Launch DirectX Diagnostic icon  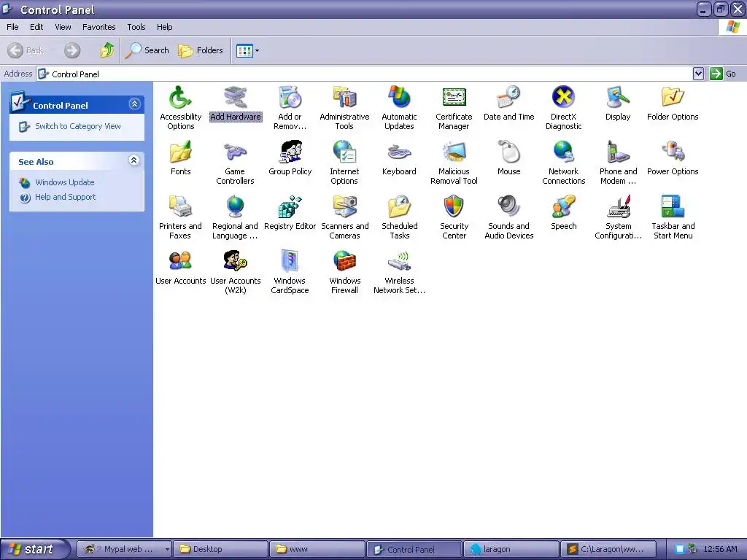[564, 98]
